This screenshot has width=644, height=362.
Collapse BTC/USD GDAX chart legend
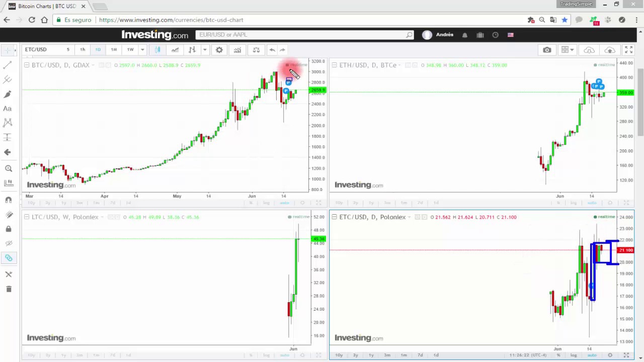click(x=27, y=65)
